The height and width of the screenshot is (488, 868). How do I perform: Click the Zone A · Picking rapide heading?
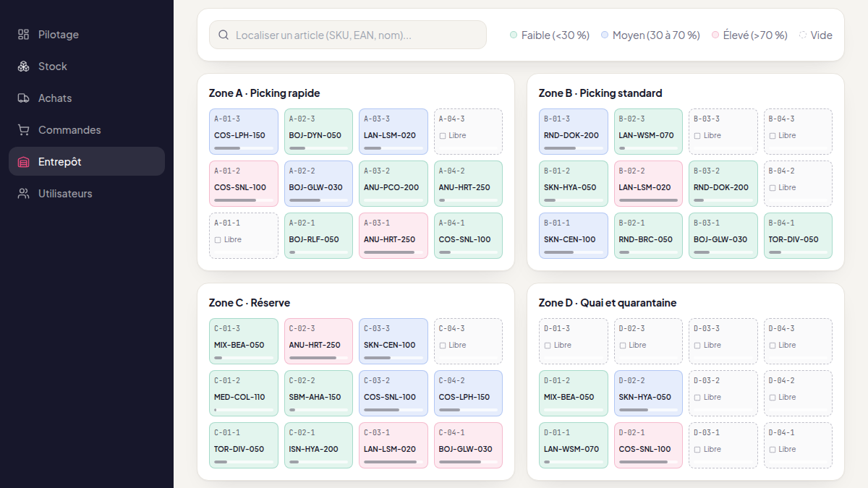(x=264, y=93)
